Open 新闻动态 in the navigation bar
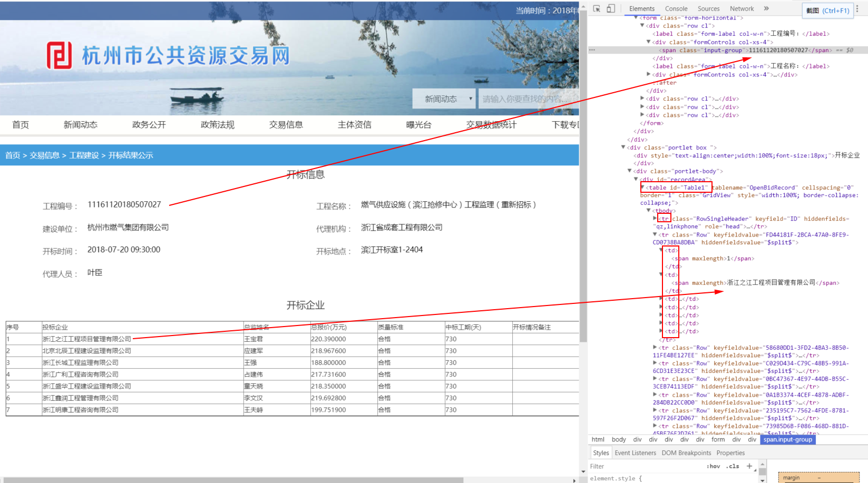Viewport: 868px width, 483px height. [81, 125]
